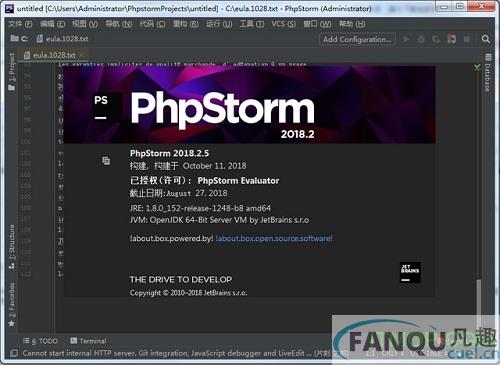Minimize the PhpStorm window
This screenshot has width=500, height=365.
tap(444, 6)
